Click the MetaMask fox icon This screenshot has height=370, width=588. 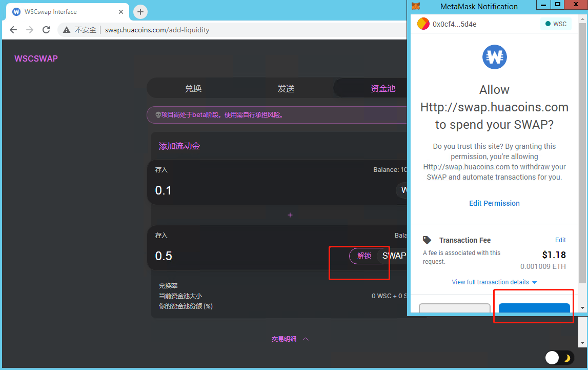[416, 6]
